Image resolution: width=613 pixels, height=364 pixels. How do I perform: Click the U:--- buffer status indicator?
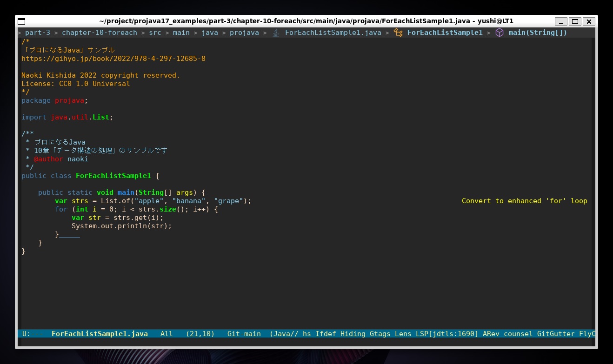[33, 334]
